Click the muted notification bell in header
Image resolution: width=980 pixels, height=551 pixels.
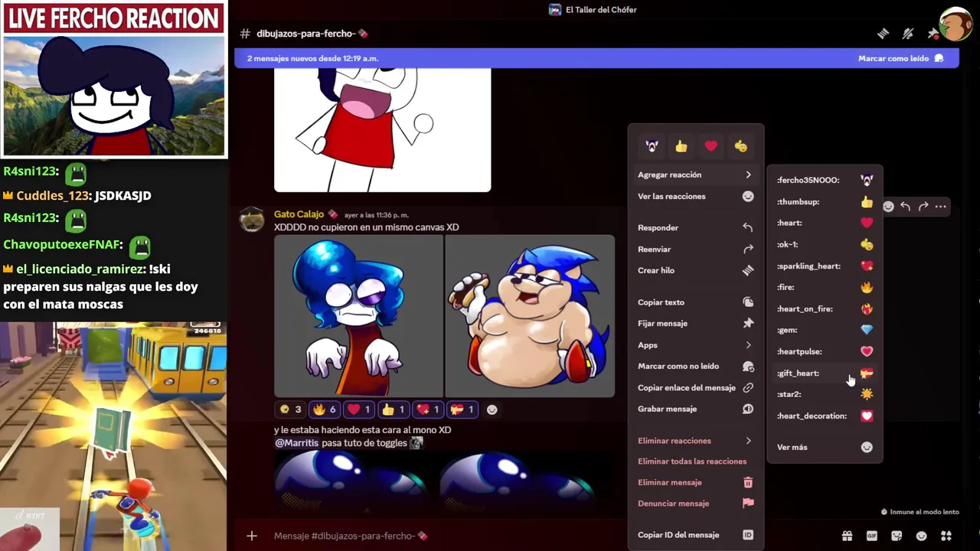[908, 34]
